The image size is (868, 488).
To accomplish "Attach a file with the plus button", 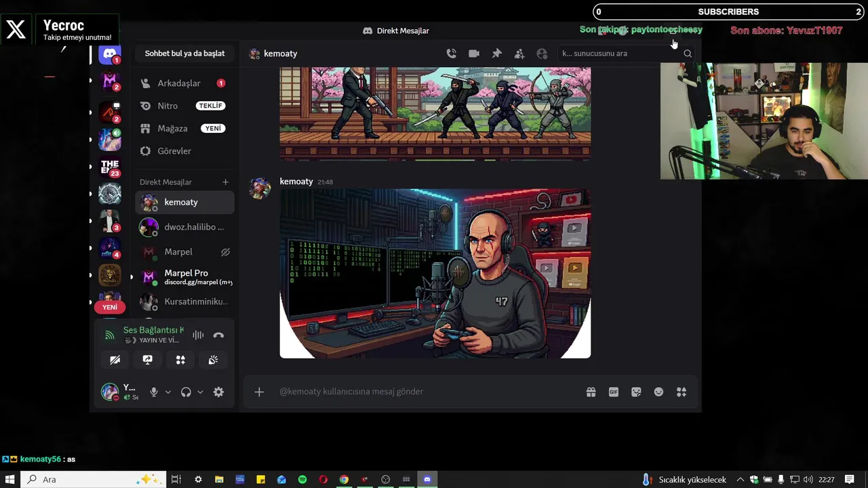I will [x=259, y=392].
